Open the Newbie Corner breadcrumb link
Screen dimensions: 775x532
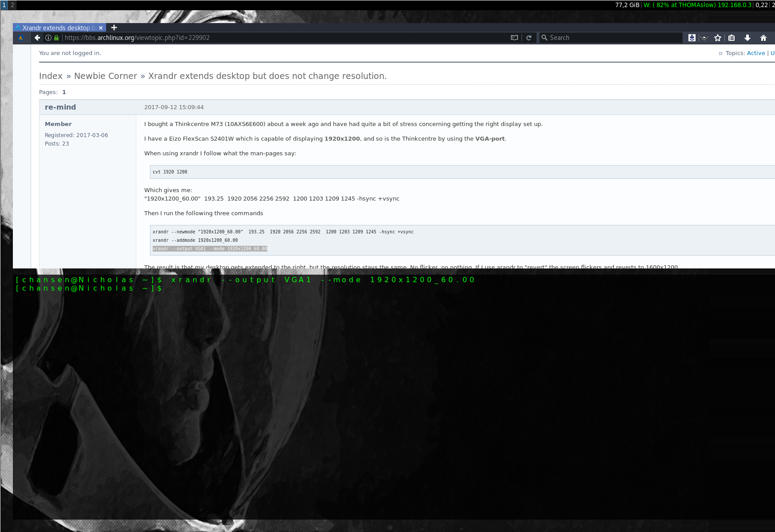click(x=106, y=76)
